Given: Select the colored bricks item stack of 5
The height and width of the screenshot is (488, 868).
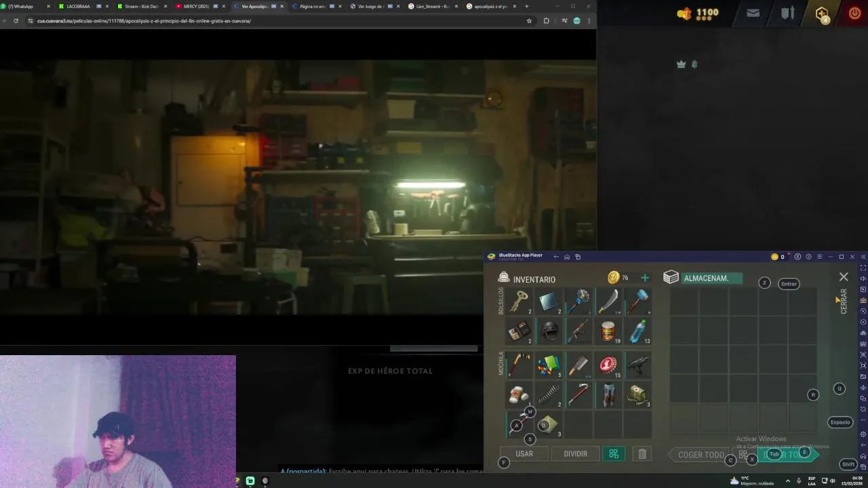Looking at the screenshot, I should pyautogui.click(x=549, y=364).
